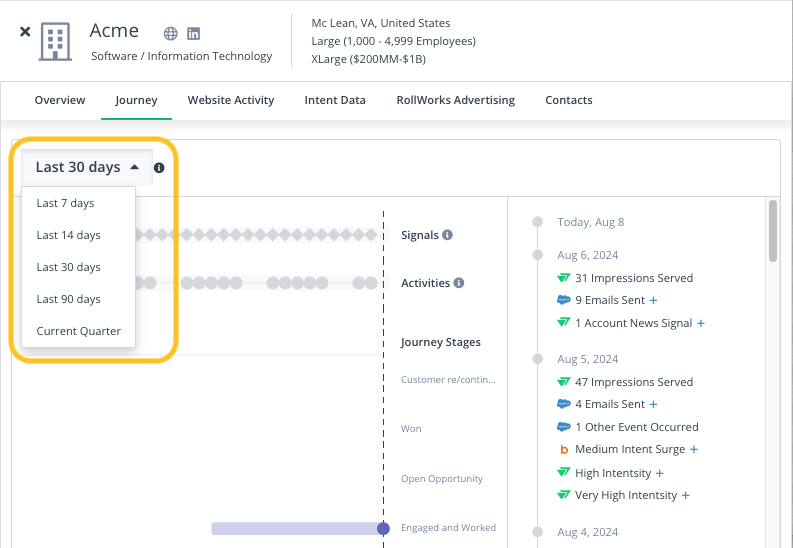Image resolution: width=793 pixels, height=548 pixels.
Task: Open the Intent Data tab
Action: point(335,100)
